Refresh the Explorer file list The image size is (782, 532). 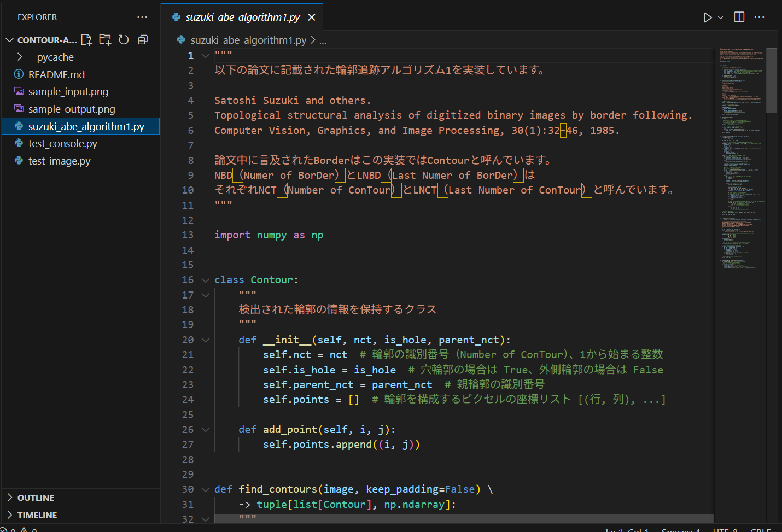coord(124,39)
